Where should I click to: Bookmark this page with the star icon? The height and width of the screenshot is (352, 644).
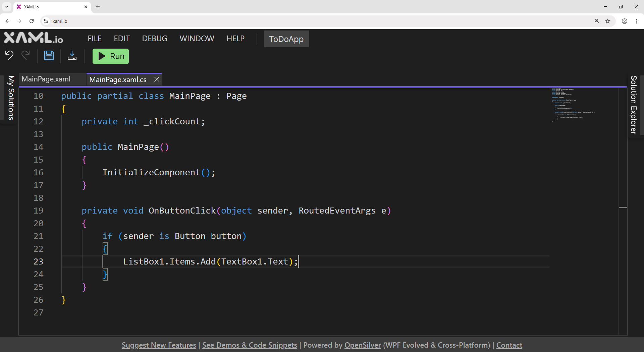[x=608, y=21]
